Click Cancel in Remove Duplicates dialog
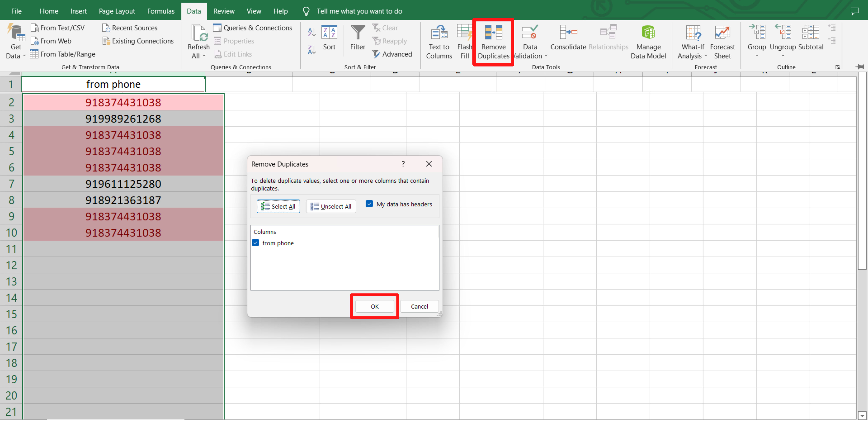 (x=419, y=307)
